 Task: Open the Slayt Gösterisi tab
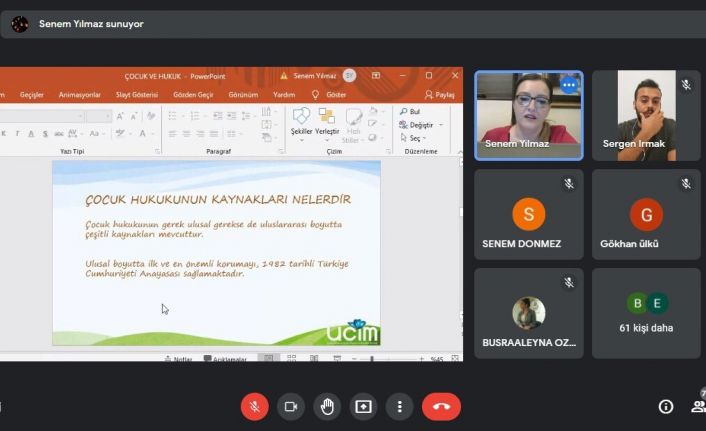pyautogui.click(x=136, y=95)
